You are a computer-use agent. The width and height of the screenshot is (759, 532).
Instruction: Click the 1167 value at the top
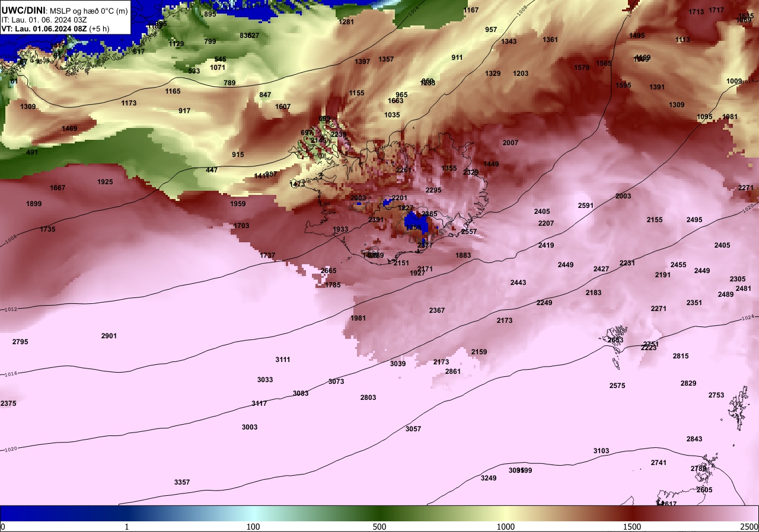pyautogui.click(x=471, y=10)
